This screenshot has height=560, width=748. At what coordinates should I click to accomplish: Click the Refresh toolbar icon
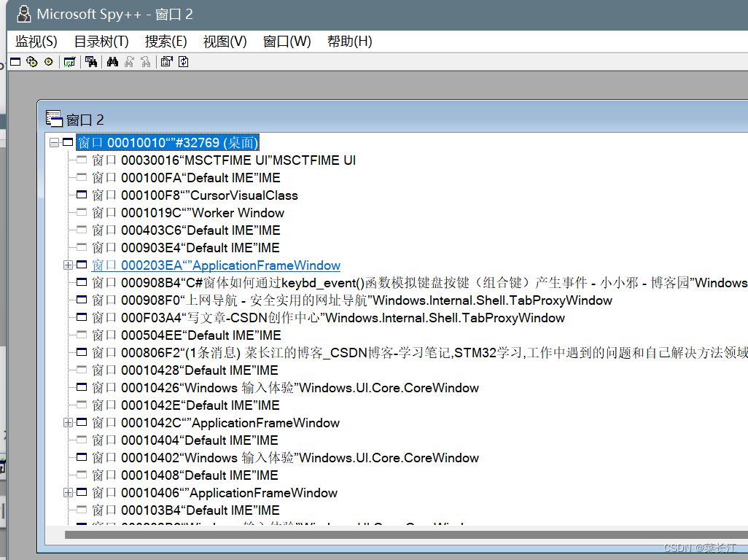click(184, 62)
